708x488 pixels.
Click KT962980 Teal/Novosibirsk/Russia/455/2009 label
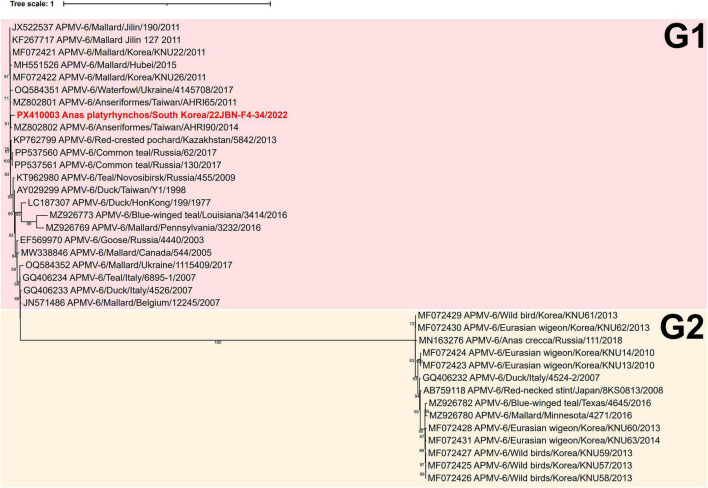point(126,177)
